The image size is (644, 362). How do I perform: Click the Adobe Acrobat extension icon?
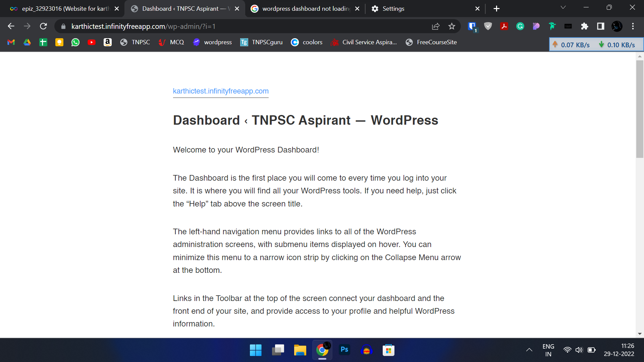[x=504, y=26]
